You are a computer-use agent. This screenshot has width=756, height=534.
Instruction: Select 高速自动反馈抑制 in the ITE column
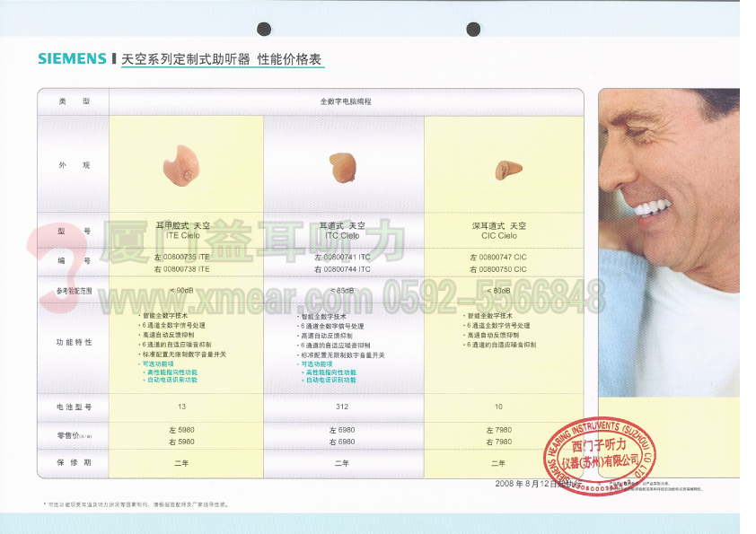pos(168,335)
